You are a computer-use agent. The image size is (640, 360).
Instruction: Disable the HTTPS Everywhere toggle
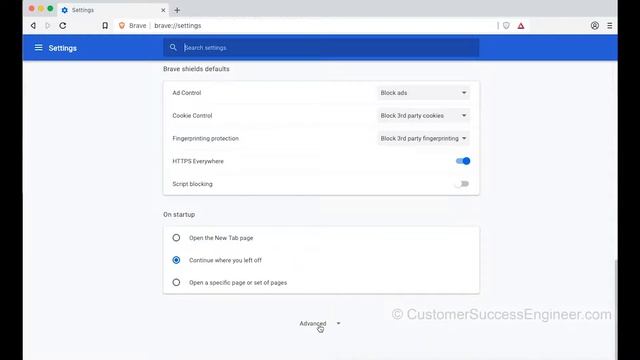463,161
